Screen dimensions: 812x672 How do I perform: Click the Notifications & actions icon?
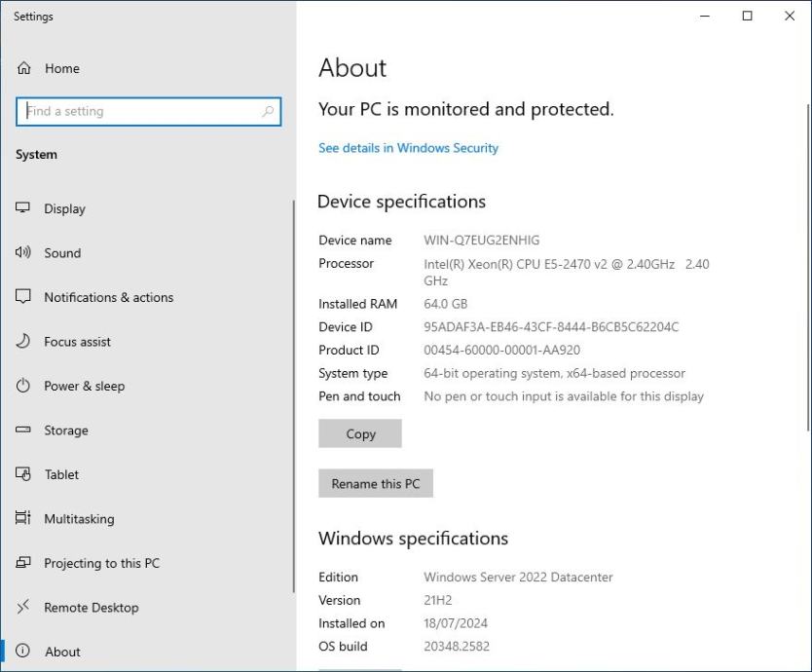24,297
